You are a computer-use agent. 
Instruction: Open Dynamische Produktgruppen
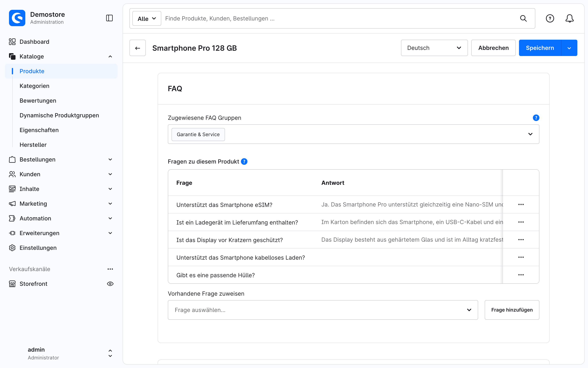click(59, 115)
